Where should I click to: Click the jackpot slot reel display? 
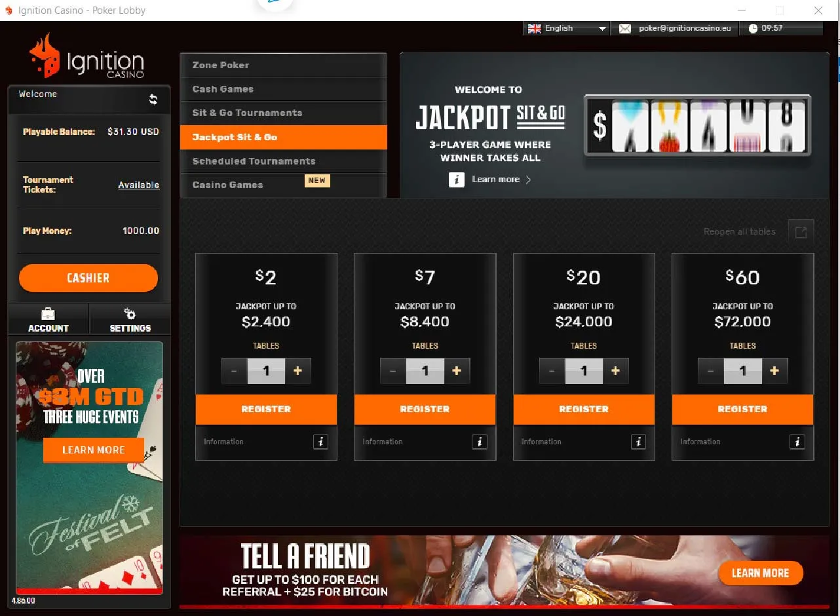click(697, 126)
